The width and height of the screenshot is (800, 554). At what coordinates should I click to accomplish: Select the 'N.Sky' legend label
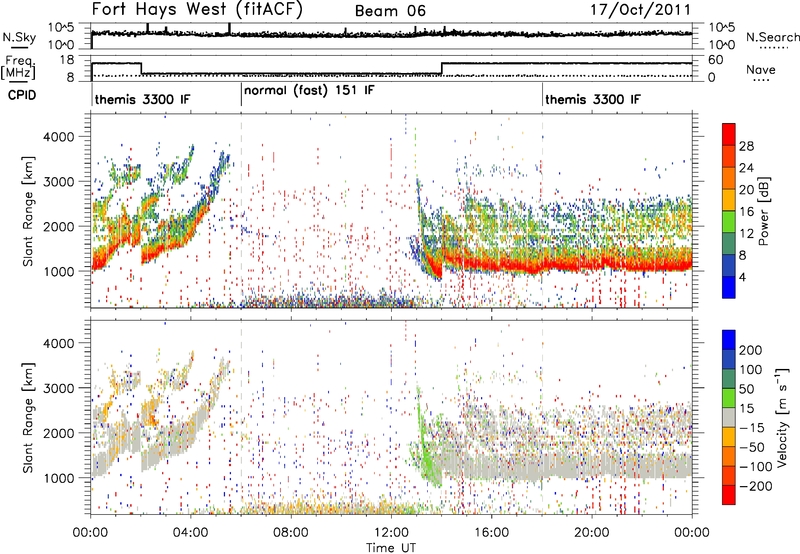pos(19,37)
